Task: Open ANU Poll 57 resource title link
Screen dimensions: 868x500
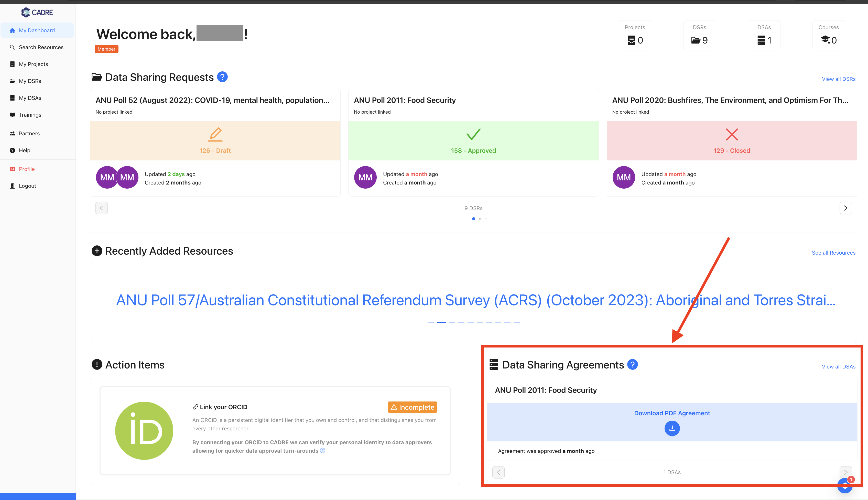Action: [x=475, y=300]
